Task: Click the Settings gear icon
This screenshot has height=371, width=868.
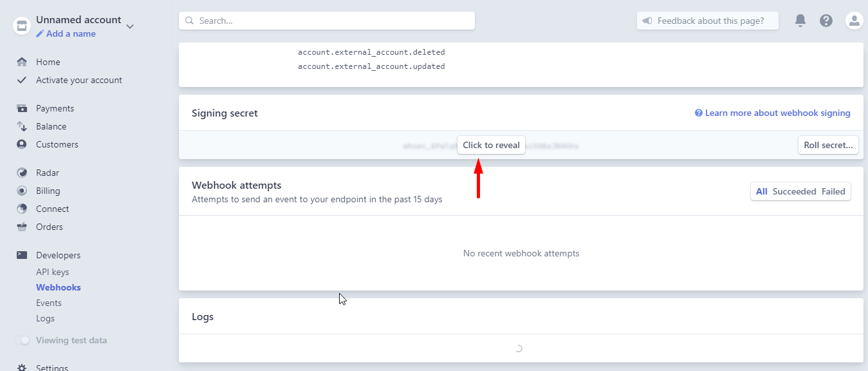Action: (22, 368)
